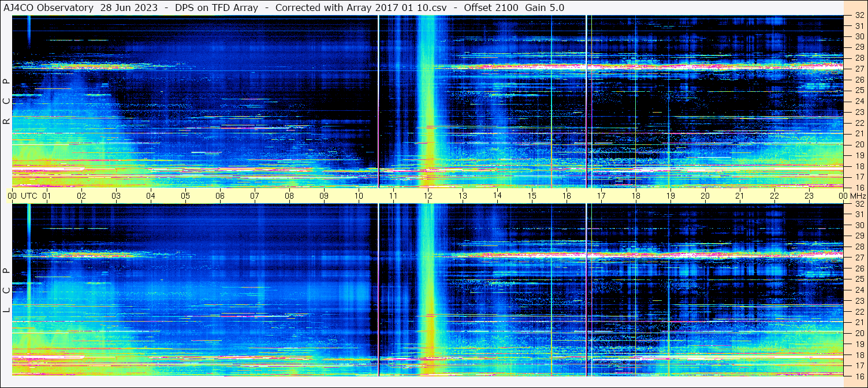Screen dimensions: 868x388
Task: Click the "MHz" label on time axis
Action: (856, 196)
